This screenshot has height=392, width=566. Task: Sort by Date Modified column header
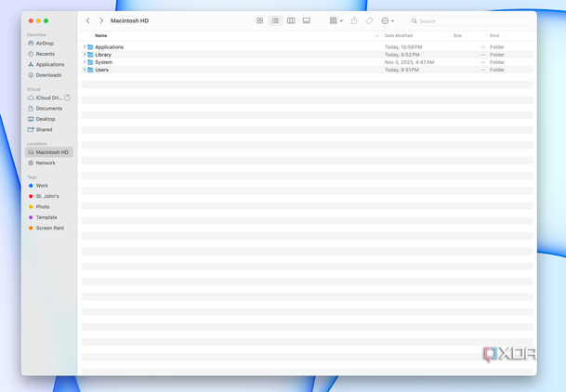399,35
